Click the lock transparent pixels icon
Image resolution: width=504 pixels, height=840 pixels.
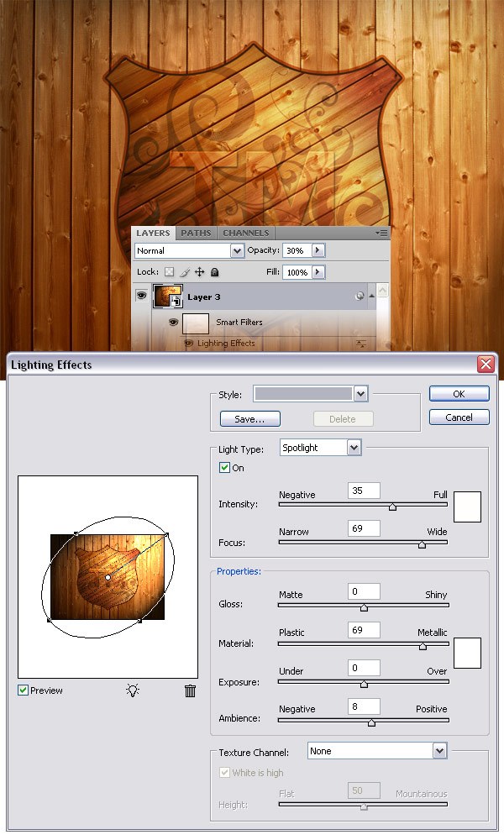tap(169, 272)
